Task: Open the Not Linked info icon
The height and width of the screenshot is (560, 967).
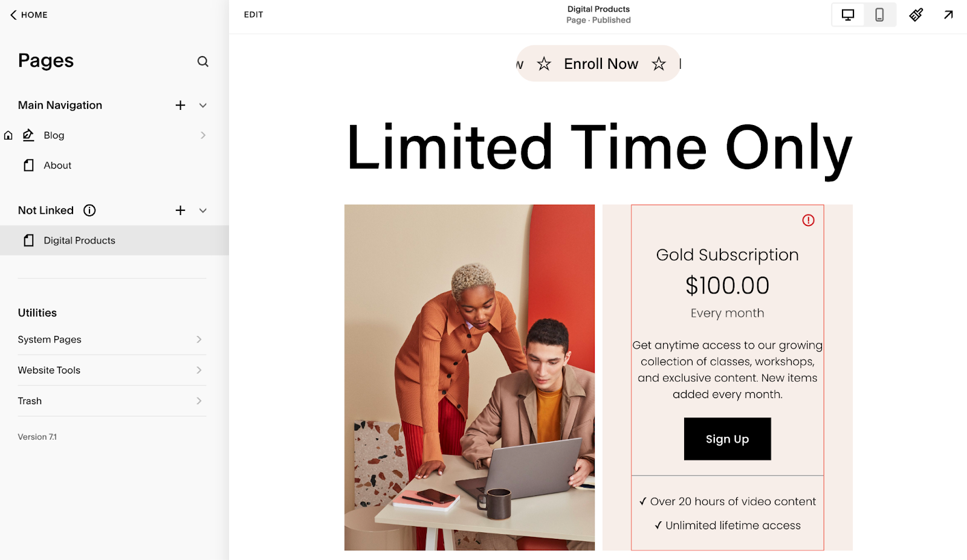Action: (89, 210)
